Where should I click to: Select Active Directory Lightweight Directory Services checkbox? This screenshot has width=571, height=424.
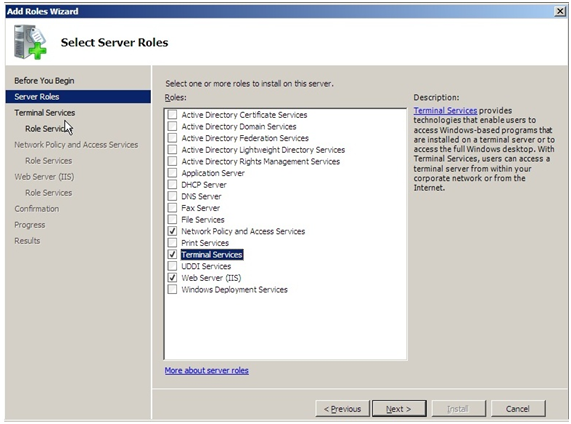pos(172,150)
